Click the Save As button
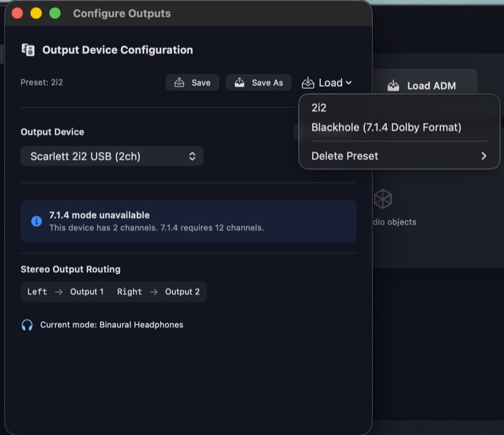The width and height of the screenshot is (504, 435). click(x=258, y=82)
